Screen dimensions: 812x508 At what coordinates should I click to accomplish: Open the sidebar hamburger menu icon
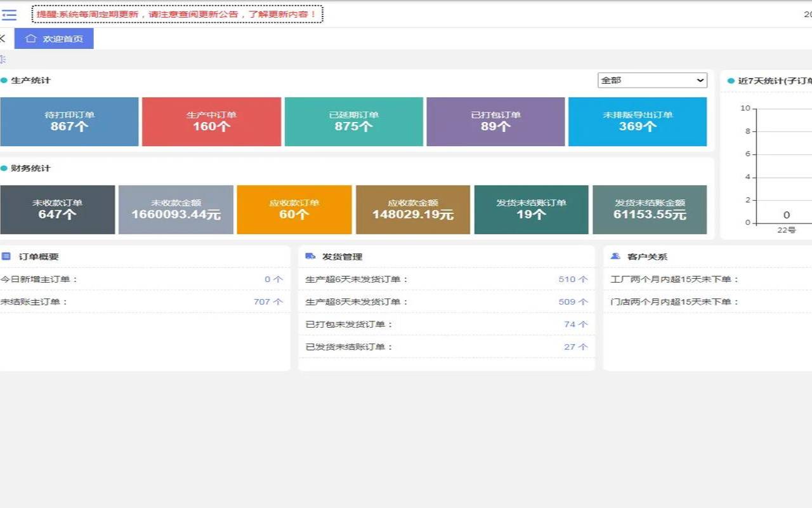(x=9, y=15)
